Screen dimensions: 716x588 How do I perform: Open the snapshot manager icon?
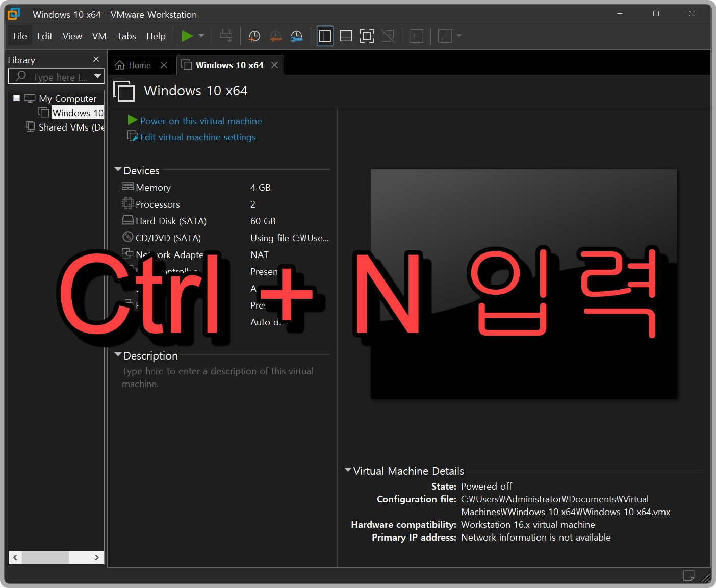click(x=296, y=36)
